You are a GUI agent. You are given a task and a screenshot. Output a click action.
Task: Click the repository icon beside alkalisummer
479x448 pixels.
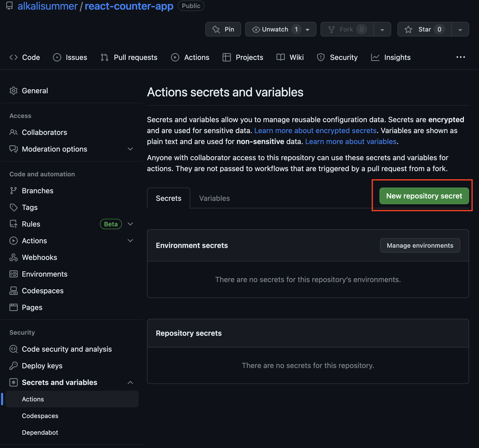[x=9, y=6]
